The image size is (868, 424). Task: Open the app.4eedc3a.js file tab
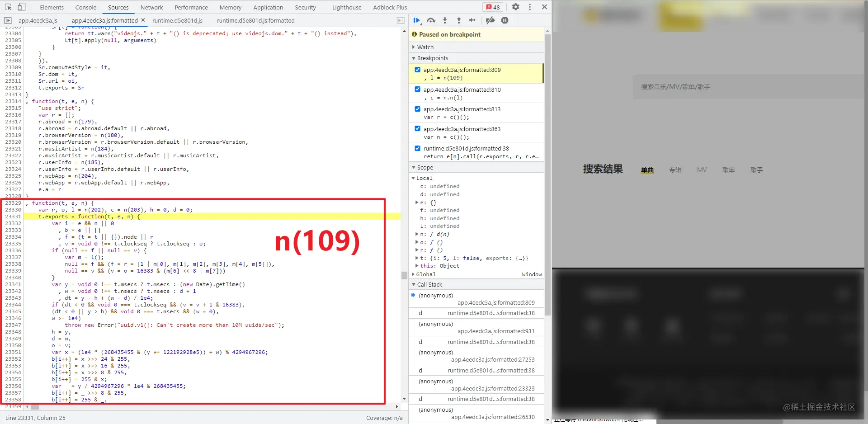pyautogui.click(x=38, y=20)
